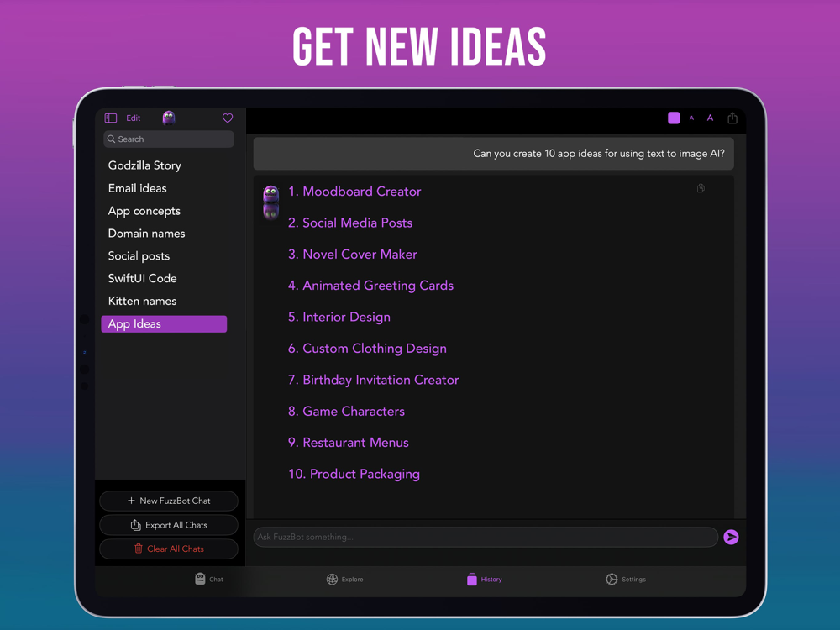Open the Godzilla Story chat
840x630 pixels.
pyautogui.click(x=144, y=165)
